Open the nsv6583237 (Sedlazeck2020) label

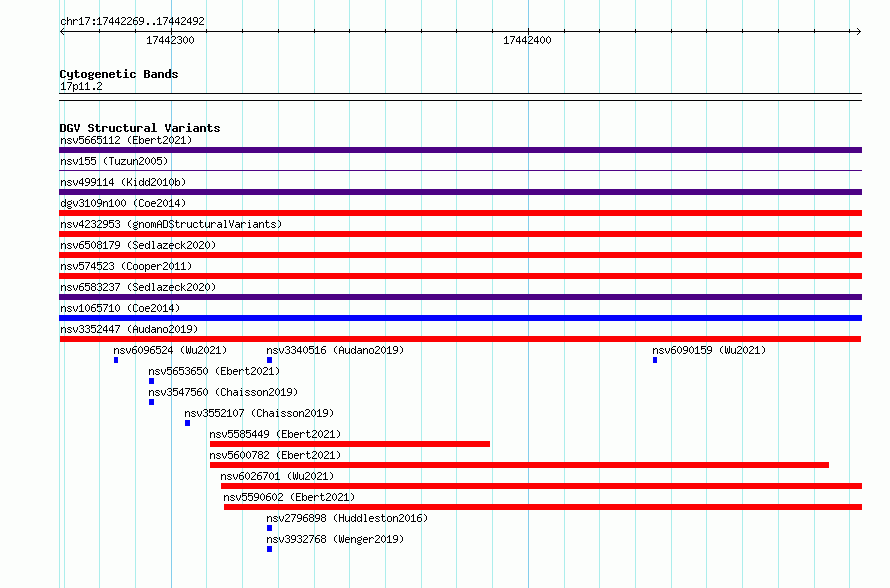[x=138, y=287]
